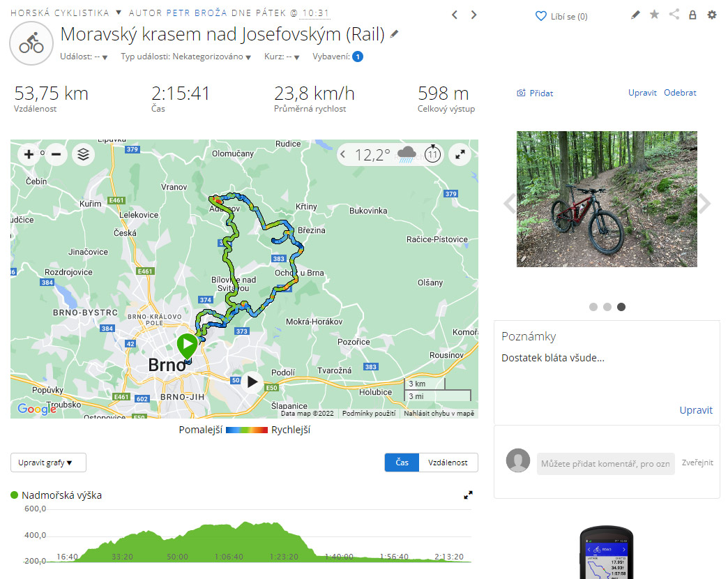Image resolution: width=728 pixels, height=579 pixels.
Task: Open the share activity icon
Action: point(674,15)
